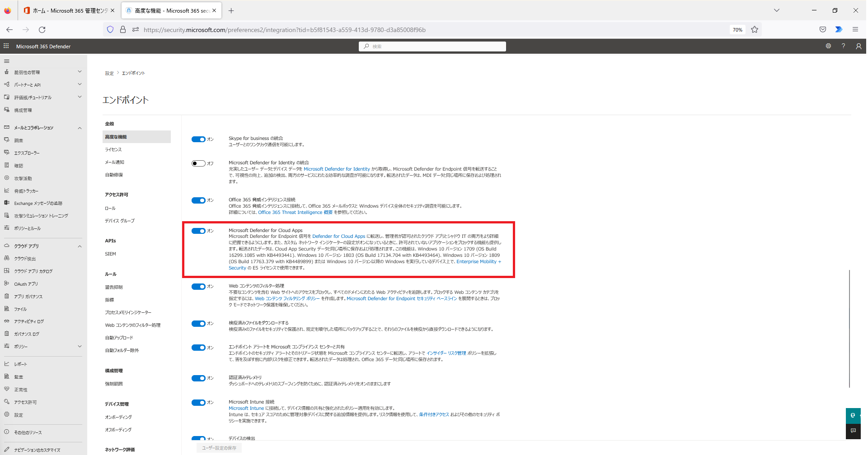
Task: Expand the ポリシー chevron in the sidebar
Action: 80,347
